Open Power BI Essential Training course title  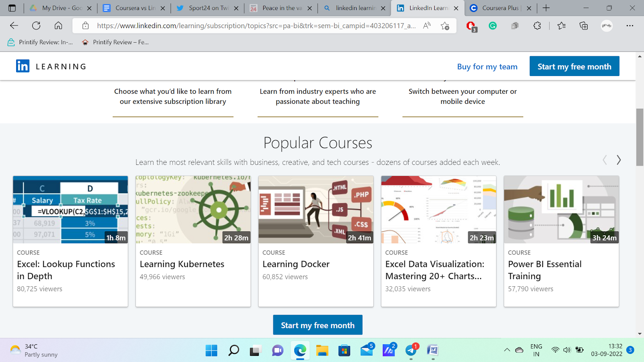(545, 270)
